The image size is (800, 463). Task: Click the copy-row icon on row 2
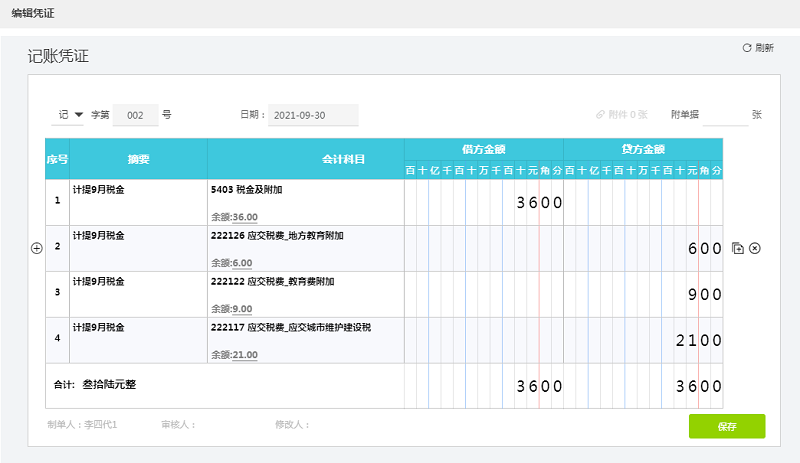(x=738, y=248)
